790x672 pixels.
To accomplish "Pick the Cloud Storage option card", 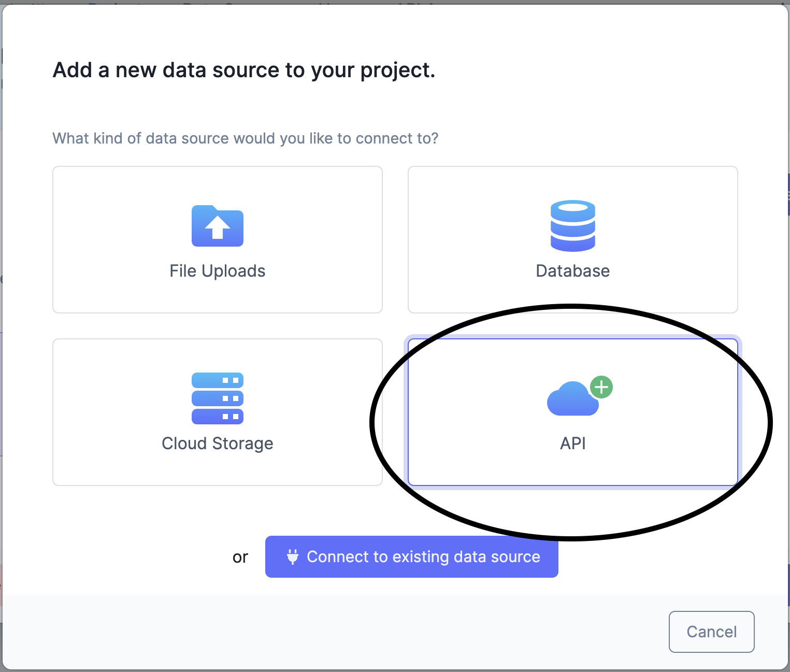I will 218,412.
